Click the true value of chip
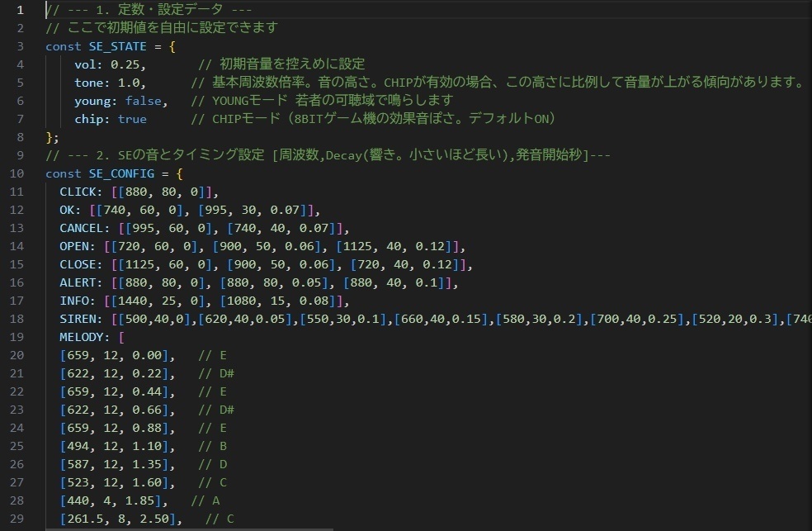 (x=132, y=118)
